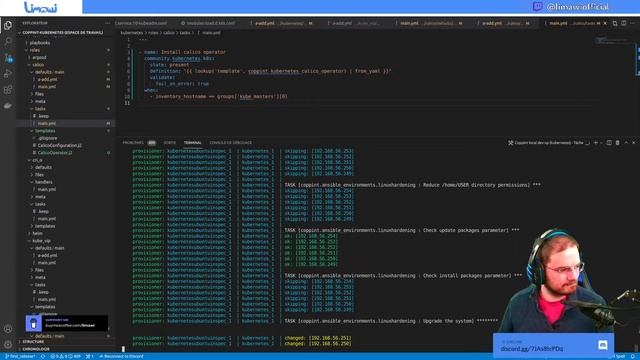Switch to Console de débogage tab
Viewport: 640px width, 360px height.
click(231, 143)
